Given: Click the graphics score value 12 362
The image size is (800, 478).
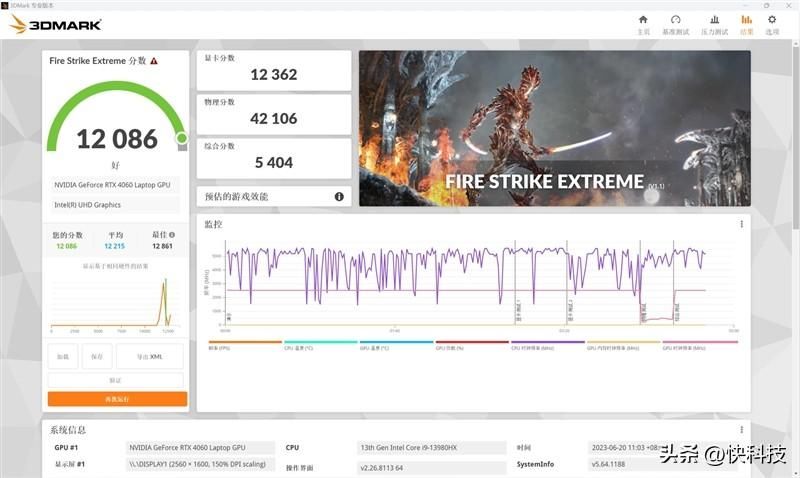Looking at the screenshot, I should [273, 75].
